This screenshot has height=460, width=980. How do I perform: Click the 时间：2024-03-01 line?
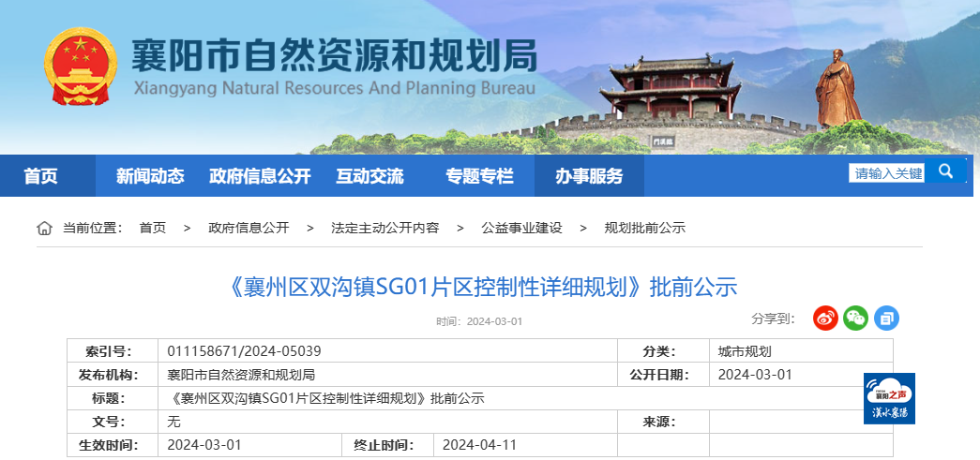click(x=479, y=321)
